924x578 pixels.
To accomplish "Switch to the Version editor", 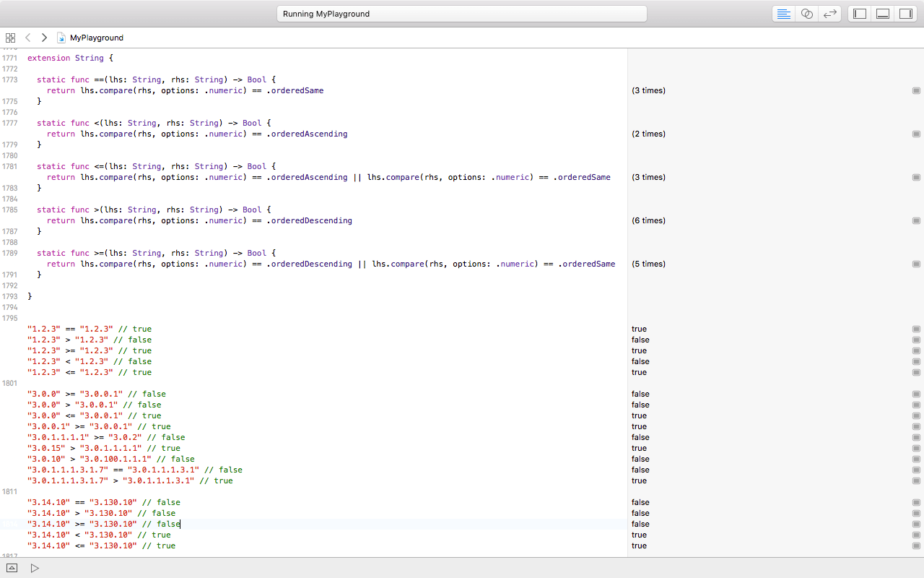I will pos(830,13).
